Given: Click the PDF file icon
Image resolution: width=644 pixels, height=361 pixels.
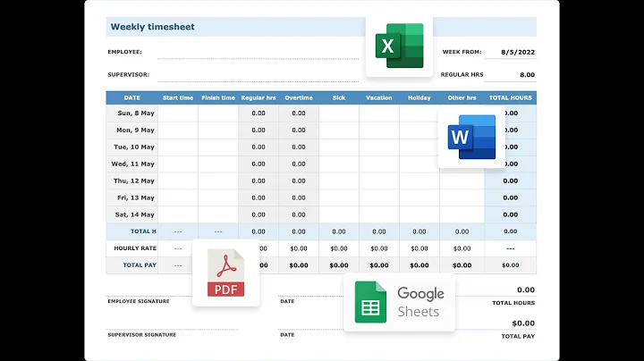Looking at the screenshot, I should click(x=226, y=273).
